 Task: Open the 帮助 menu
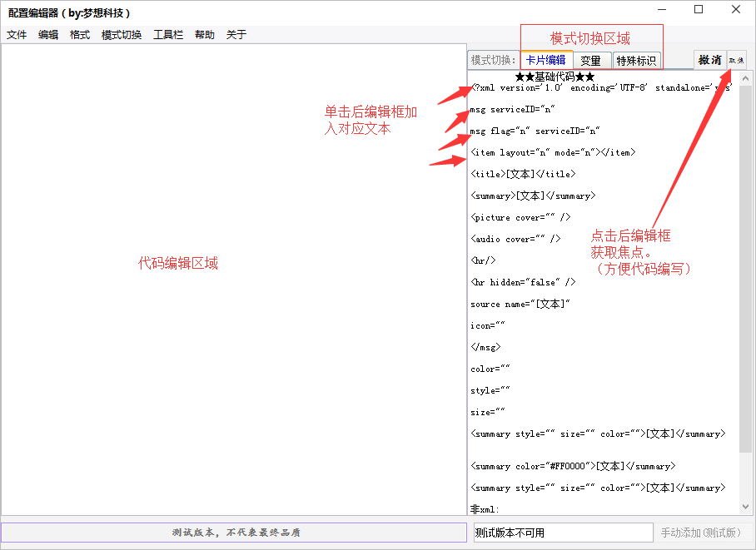tap(205, 34)
